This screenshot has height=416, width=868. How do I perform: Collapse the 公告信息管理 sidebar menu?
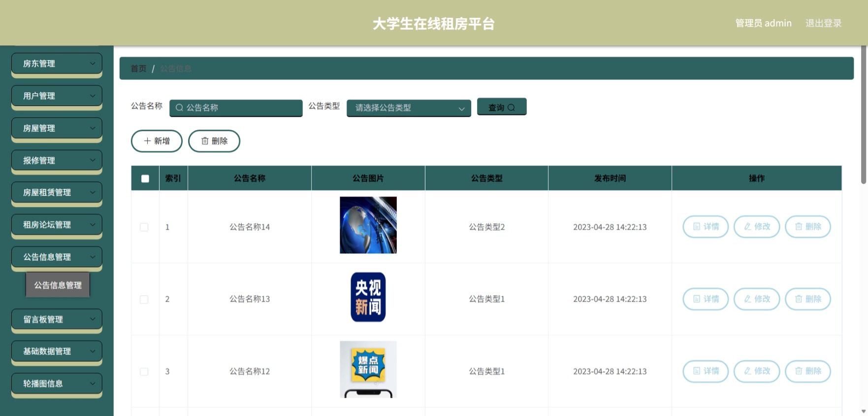pyautogui.click(x=57, y=257)
